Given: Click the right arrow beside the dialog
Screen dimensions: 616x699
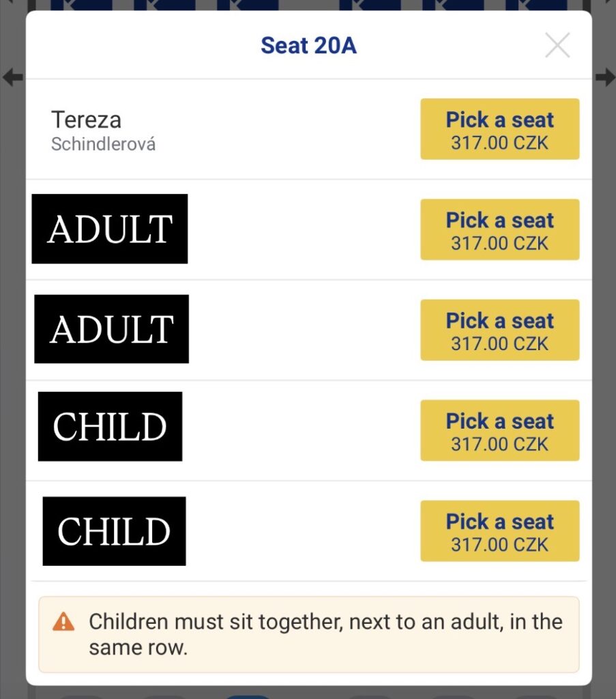Looking at the screenshot, I should pyautogui.click(x=605, y=77).
